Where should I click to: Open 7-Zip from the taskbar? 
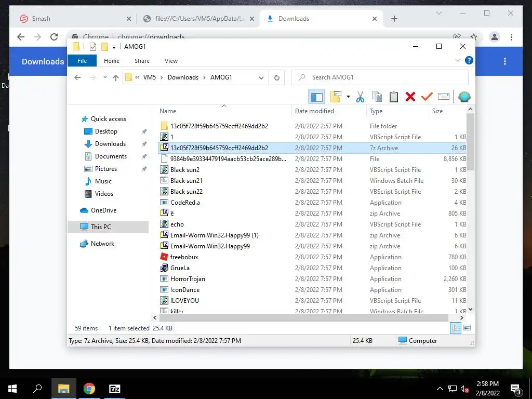point(115,389)
